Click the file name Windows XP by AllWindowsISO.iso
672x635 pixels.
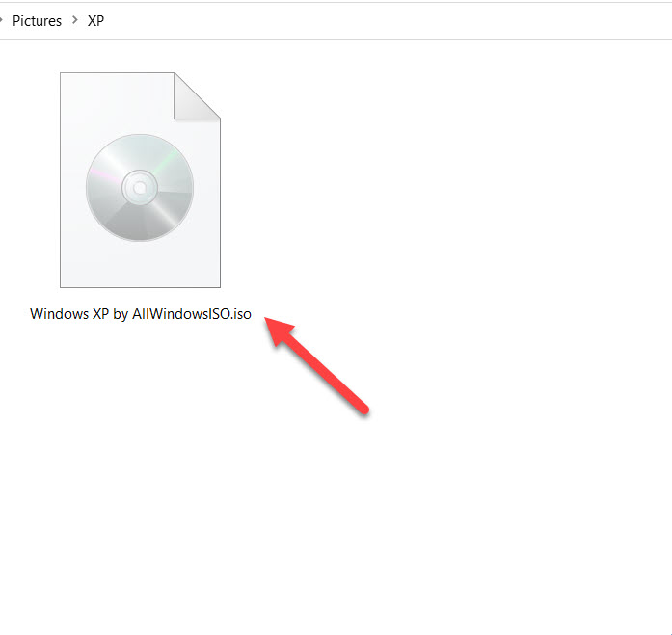point(141,314)
